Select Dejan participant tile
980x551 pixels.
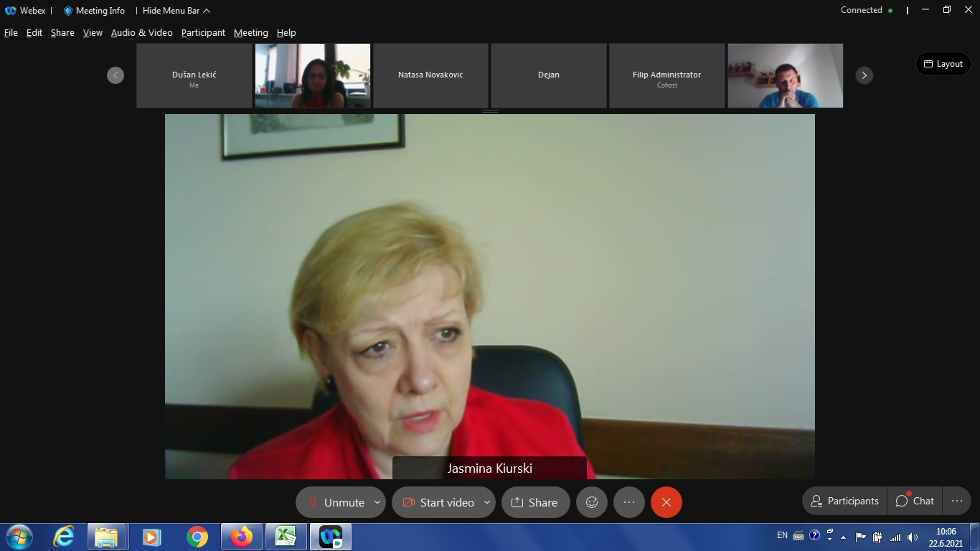[x=549, y=75]
